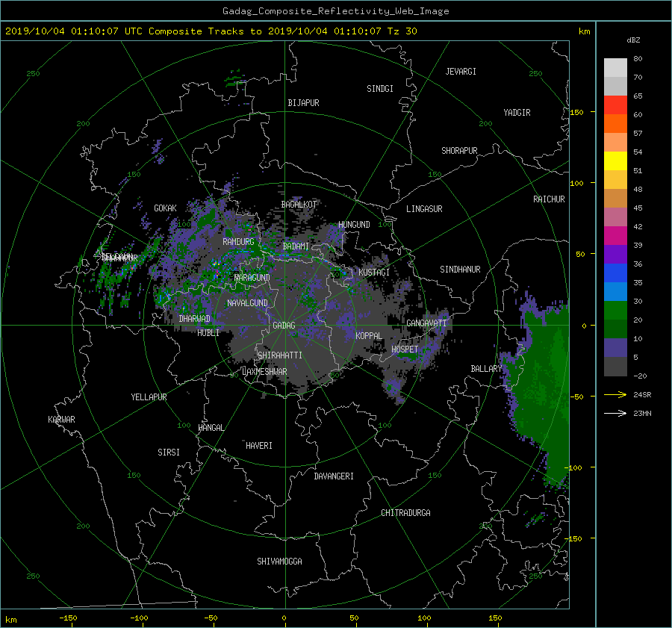
Task: Click the HANGAL city label
Action: (x=211, y=428)
